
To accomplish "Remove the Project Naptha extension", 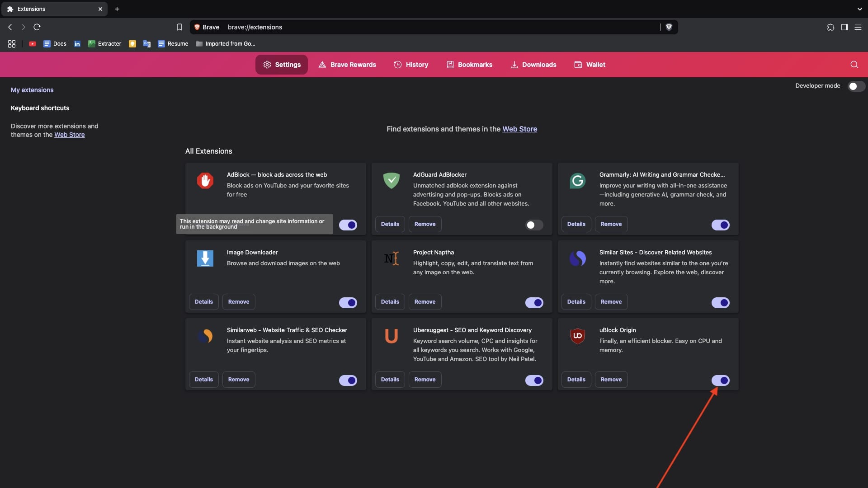I will pyautogui.click(x=425, y=301).
